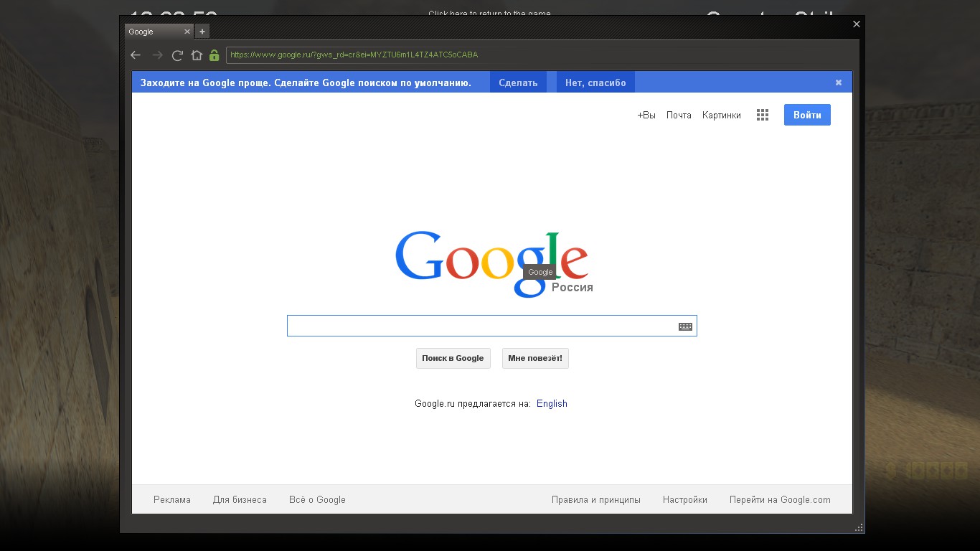The height and width of the screenshot is (551, 980).
Task: Click the Нет, спасибо banner button
Action: [x=595, y=83]
